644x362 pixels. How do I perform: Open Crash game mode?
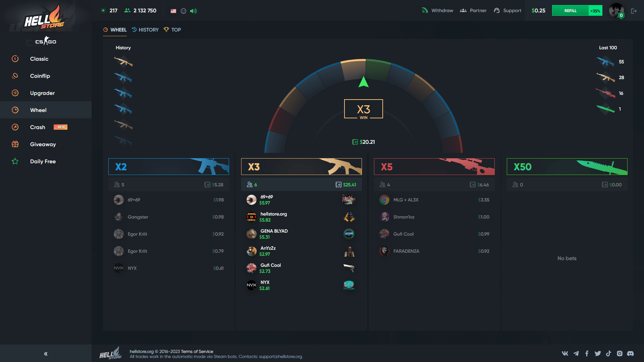coord(46,127)
